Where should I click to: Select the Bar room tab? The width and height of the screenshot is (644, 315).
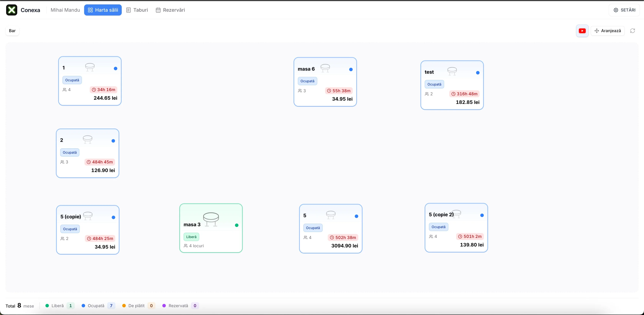12,31
